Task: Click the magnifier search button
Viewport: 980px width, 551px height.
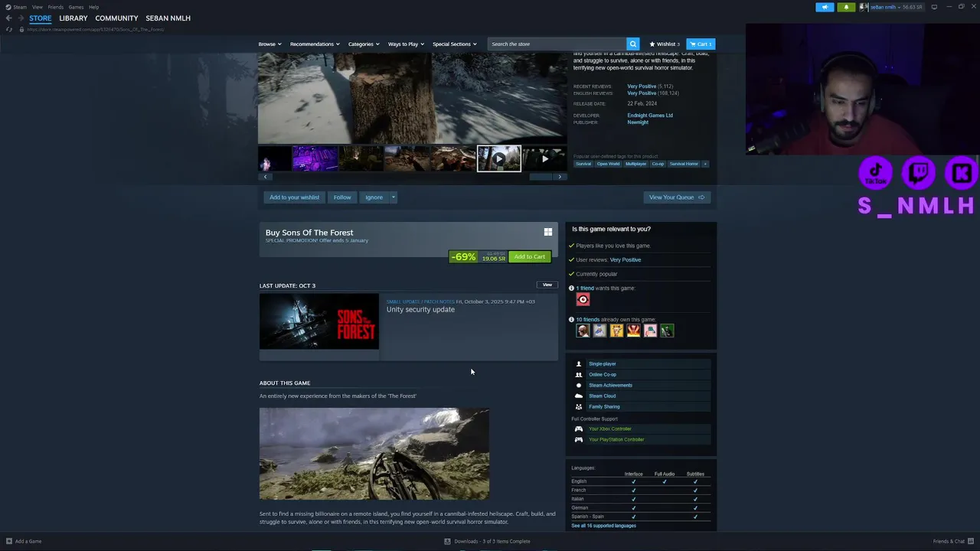Action: click(x=632, y=44)
